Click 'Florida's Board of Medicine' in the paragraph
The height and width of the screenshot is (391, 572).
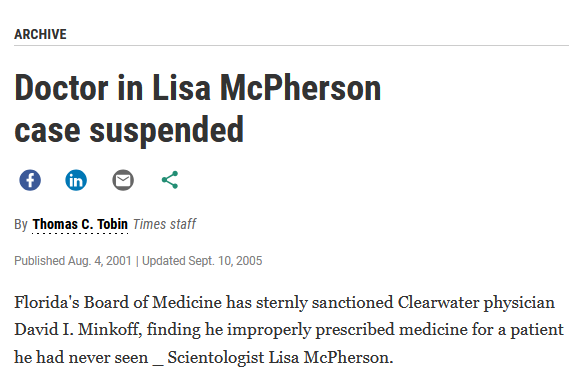[118, 302]
